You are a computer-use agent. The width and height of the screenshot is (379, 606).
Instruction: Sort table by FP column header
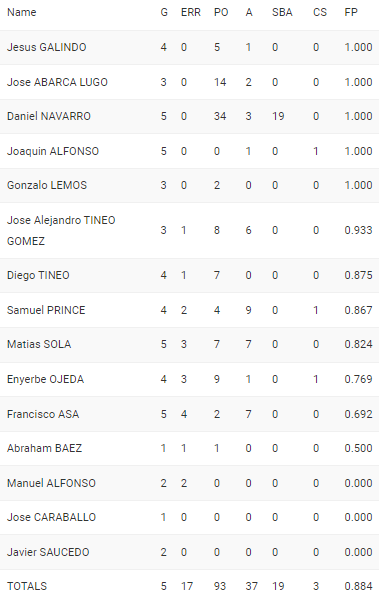tap(351, 12)
